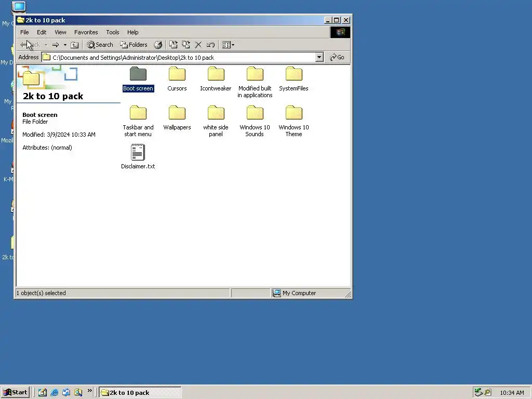Open the File menu
Screen dimensions: 532x399
(x=24, y=32)
